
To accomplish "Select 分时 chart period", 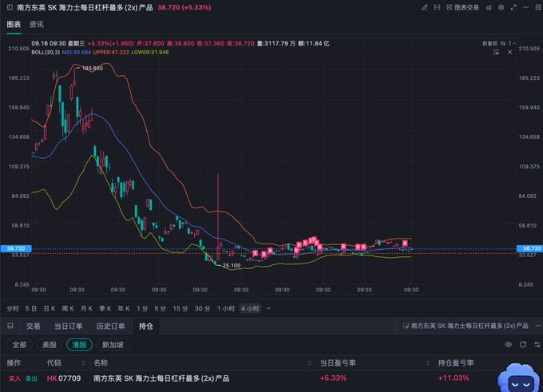I will [x=13, y=308].
